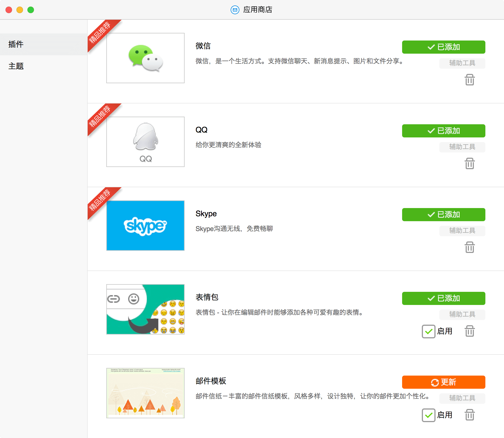
Task: Click description 'Skype沟通无线, 免费畅聊'
Action: coord(234,229)
